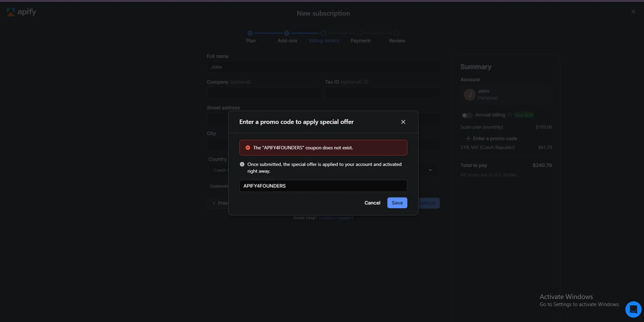Screen dimensions: 644x322
Task: Click the Save button in promo dialog
Action: 397,203
